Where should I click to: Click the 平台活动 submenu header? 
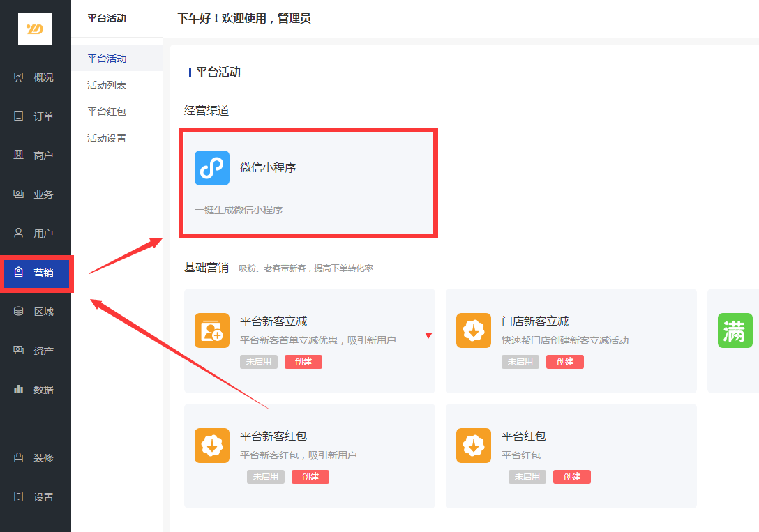coord(107,18)
